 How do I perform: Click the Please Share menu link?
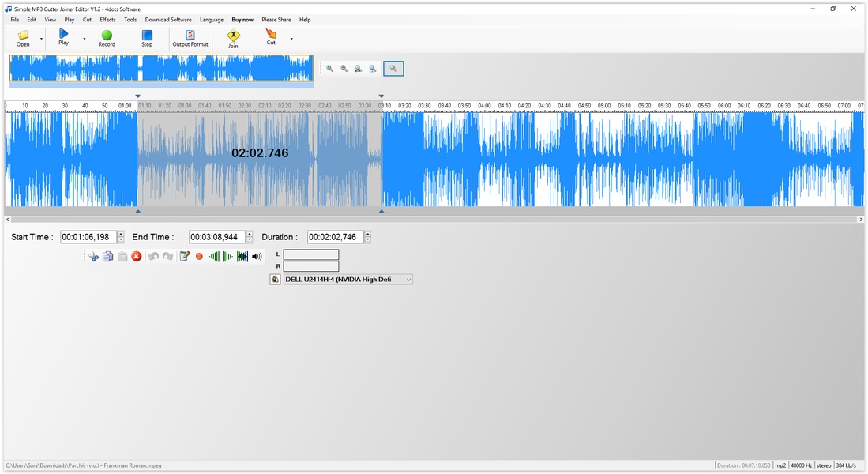tap(276, 20)
